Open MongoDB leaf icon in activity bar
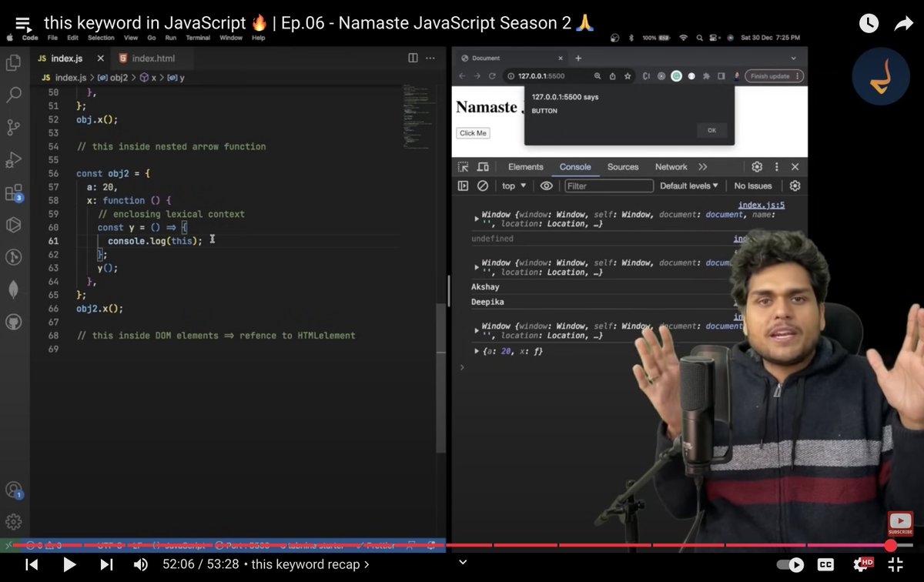Screen dimensions: 924x582 tap(14, 289)
